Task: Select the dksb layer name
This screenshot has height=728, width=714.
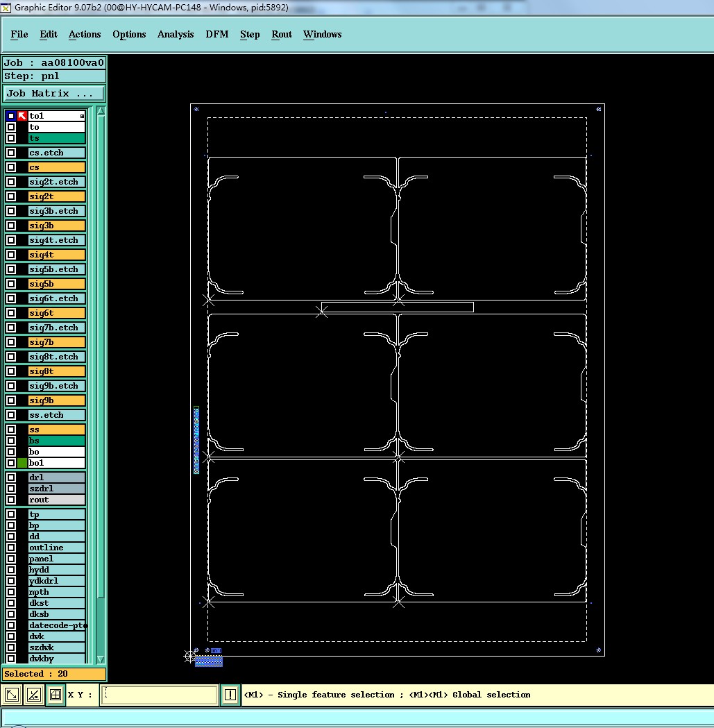Action: point(57,614)
